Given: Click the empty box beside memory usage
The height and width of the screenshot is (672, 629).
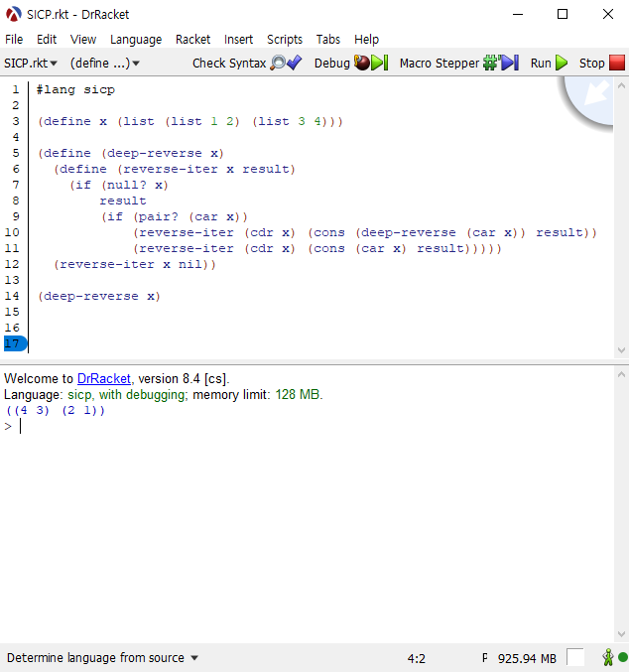Looking at the screenshot, I should [575, 657].
